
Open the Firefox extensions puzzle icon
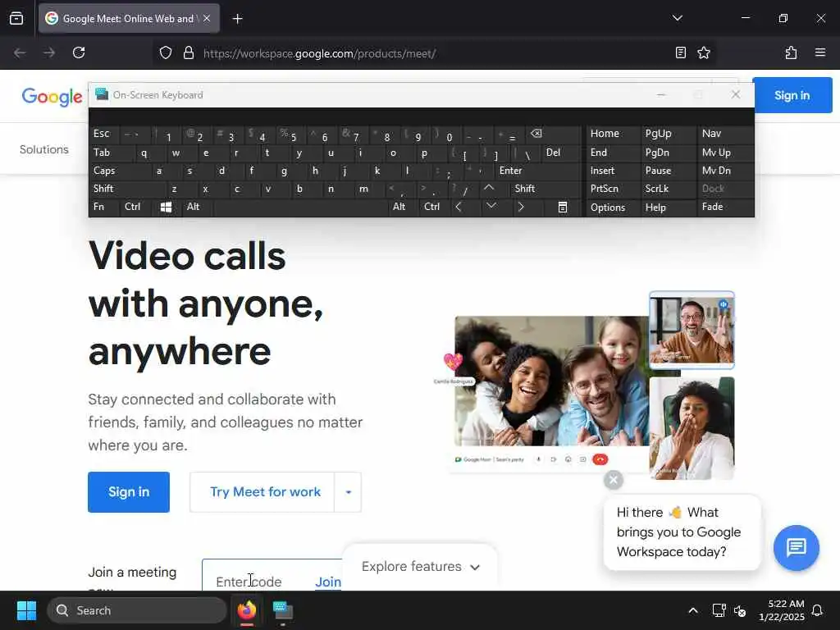click(791, 52)
